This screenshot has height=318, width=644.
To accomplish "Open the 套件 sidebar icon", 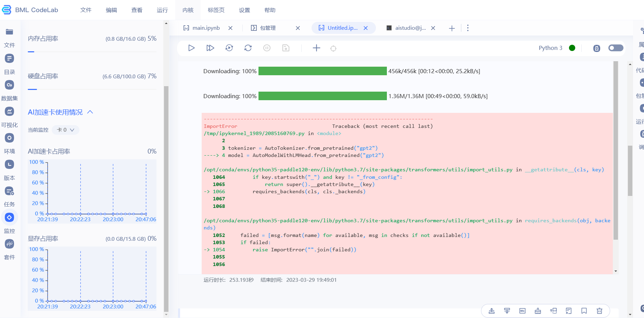I will coord(9,244).
